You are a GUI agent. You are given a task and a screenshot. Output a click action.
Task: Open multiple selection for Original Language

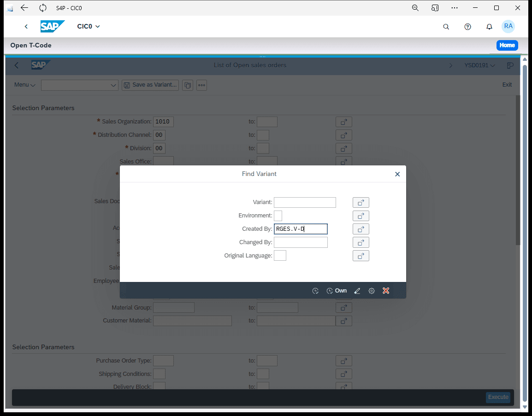click(361, 256)
